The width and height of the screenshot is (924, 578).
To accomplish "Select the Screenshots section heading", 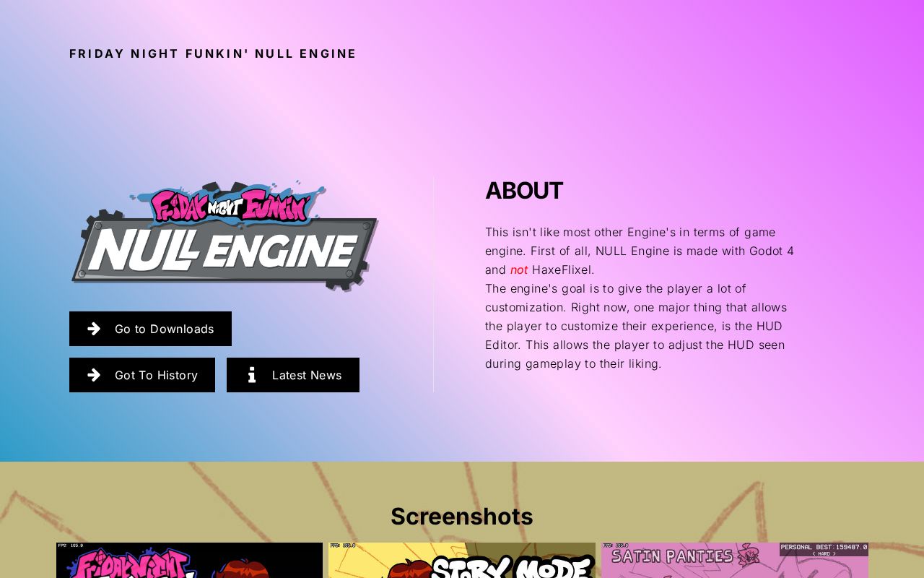I will tap(461, 517).
